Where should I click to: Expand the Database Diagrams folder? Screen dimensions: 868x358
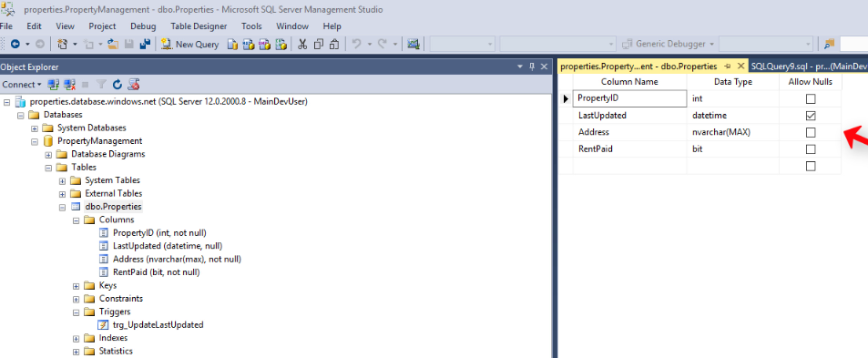(48, 154)
